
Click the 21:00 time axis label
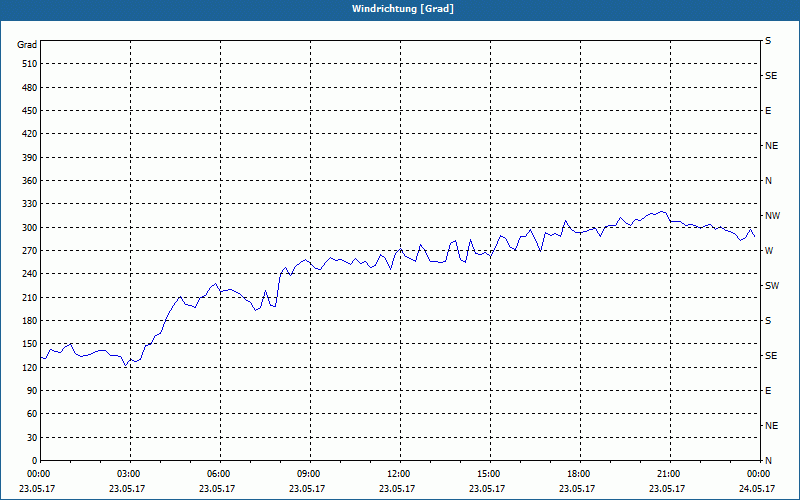pyautogui.click(x=669, y=474)
